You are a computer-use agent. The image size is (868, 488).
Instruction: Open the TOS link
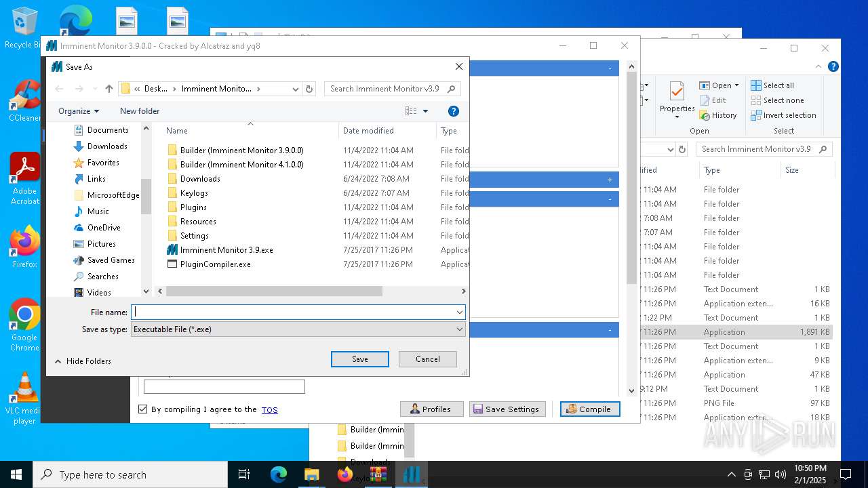coord(270,410)
